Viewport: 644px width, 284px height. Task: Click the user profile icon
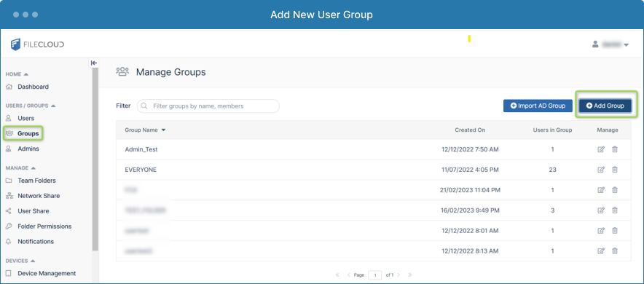click(x=595, y=44)
